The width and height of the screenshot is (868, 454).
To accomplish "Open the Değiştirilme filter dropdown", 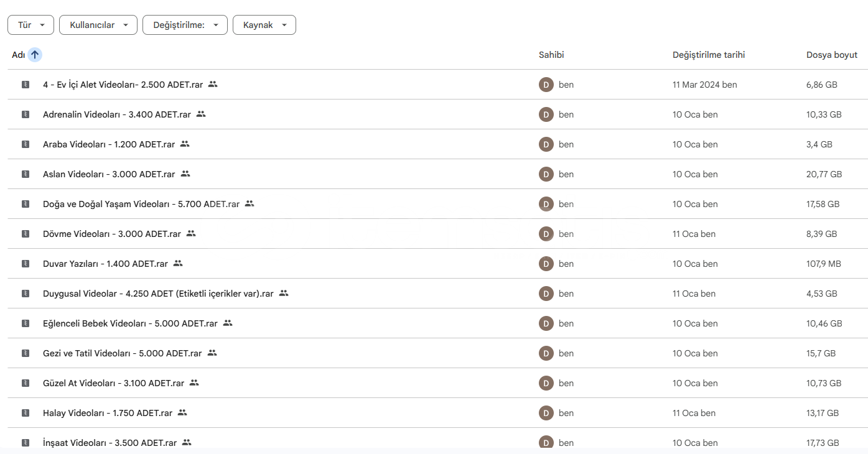I will click(185, 25).
